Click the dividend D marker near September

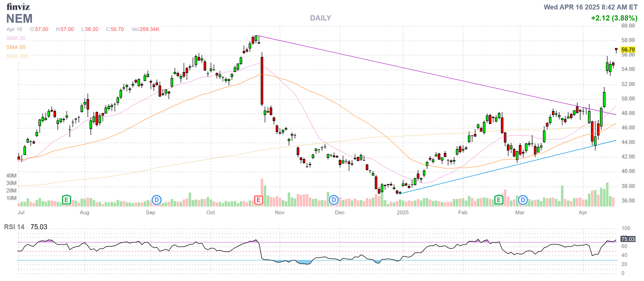click(157, 200)
